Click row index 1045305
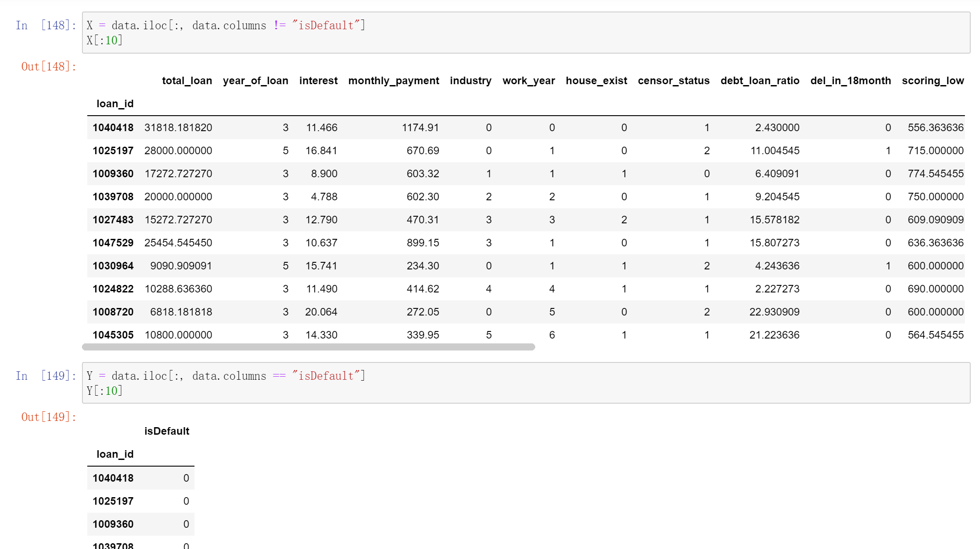 click(x=113, y=335)
